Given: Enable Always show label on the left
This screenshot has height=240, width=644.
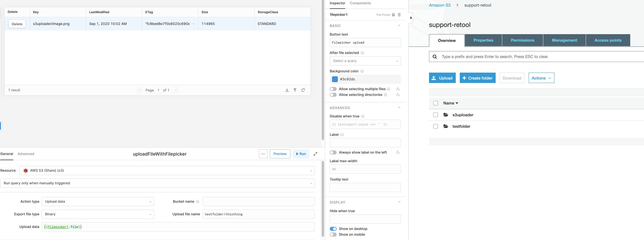Looking at the screenshot, I should (333, 152).
